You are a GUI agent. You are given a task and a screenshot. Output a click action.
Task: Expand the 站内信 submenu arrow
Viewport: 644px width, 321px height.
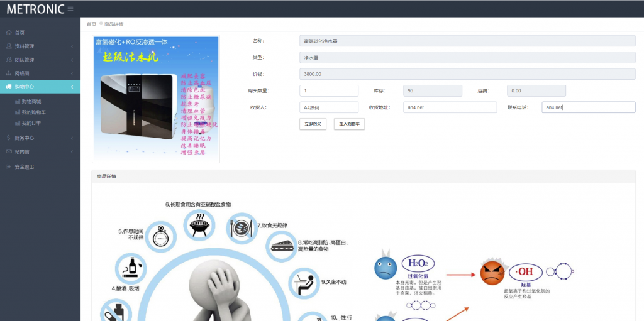tap(72, 151)
